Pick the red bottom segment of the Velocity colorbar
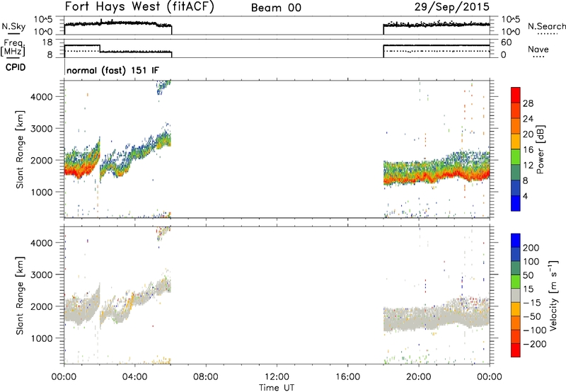Screen dimensions: 566x392 516,350
